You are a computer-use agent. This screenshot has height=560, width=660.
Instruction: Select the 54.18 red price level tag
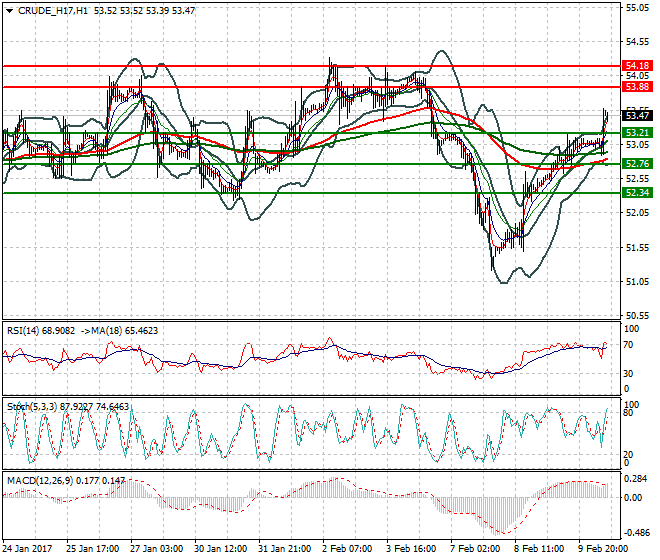click(637, 65)
